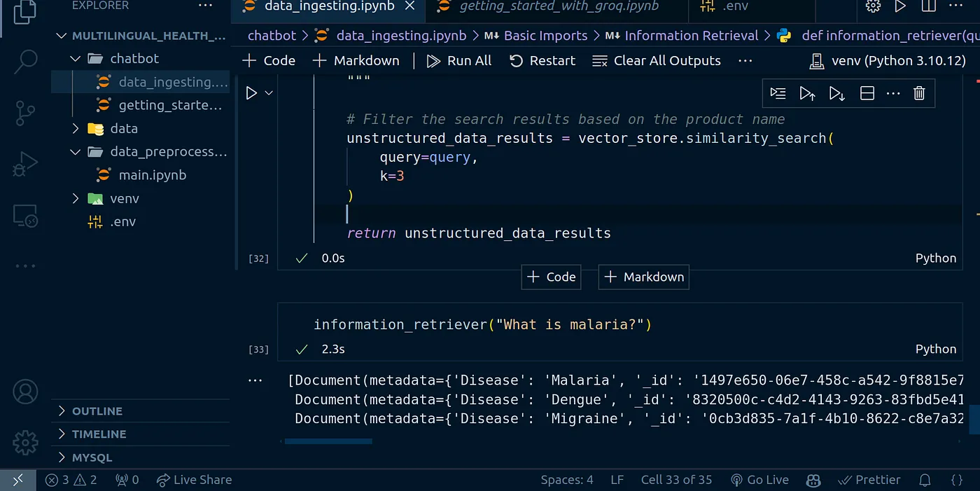Open the Search view in activity bar
This screenshot has height=491, width=980.
tap(25, 61)
